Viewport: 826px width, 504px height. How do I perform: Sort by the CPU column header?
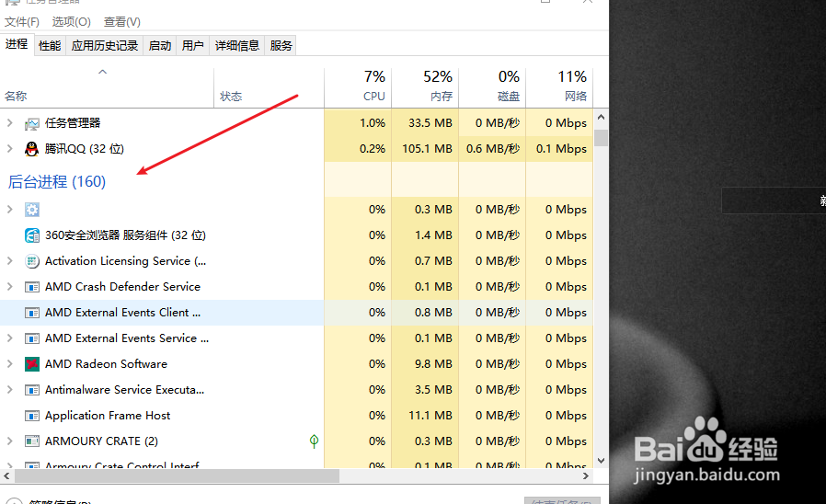coord(358,88)
